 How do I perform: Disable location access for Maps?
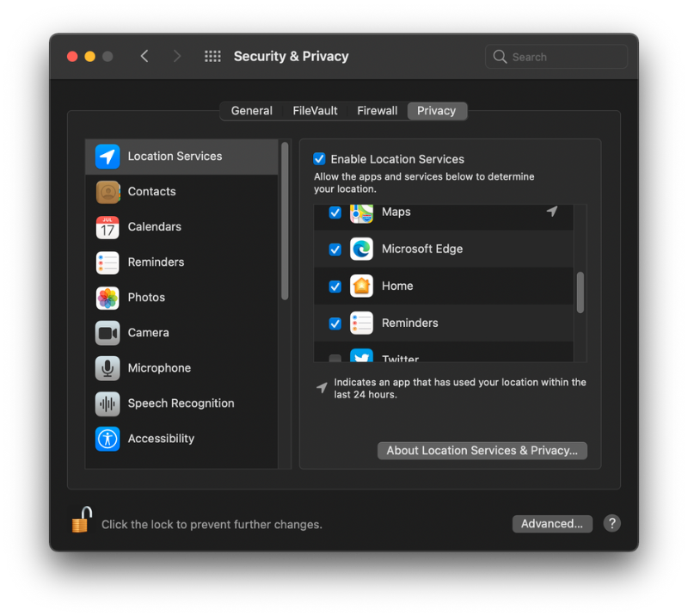coord(335,213)
